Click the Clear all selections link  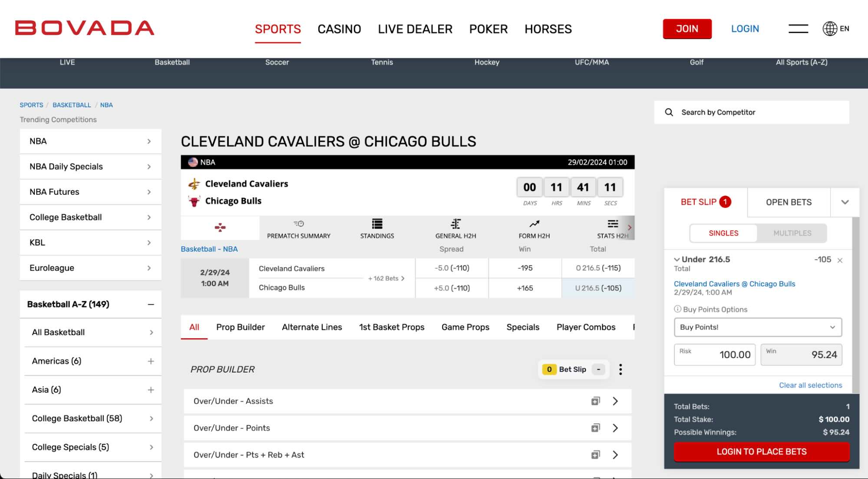click(x=810, y=385)
